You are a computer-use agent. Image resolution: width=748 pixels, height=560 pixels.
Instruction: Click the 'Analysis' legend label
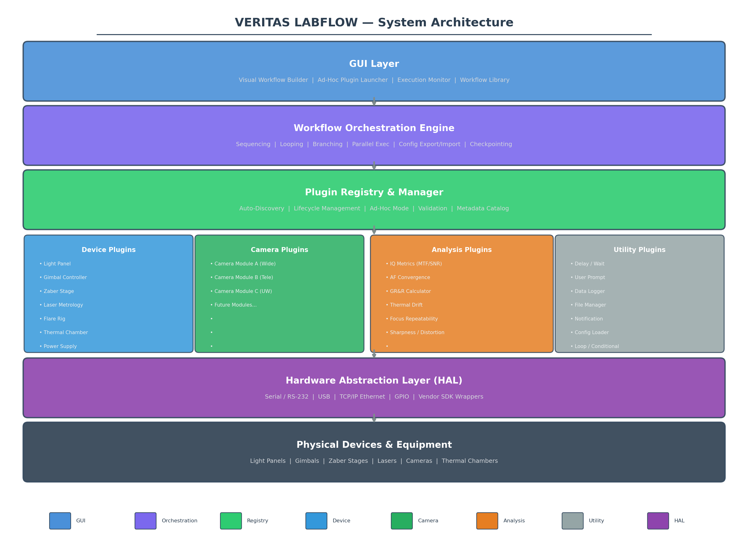tap(514, 521)
